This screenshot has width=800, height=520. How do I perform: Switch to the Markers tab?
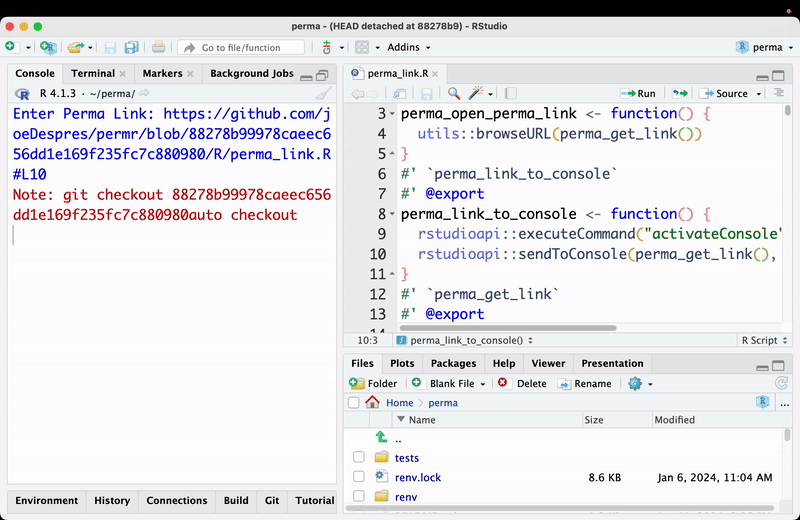162,73
